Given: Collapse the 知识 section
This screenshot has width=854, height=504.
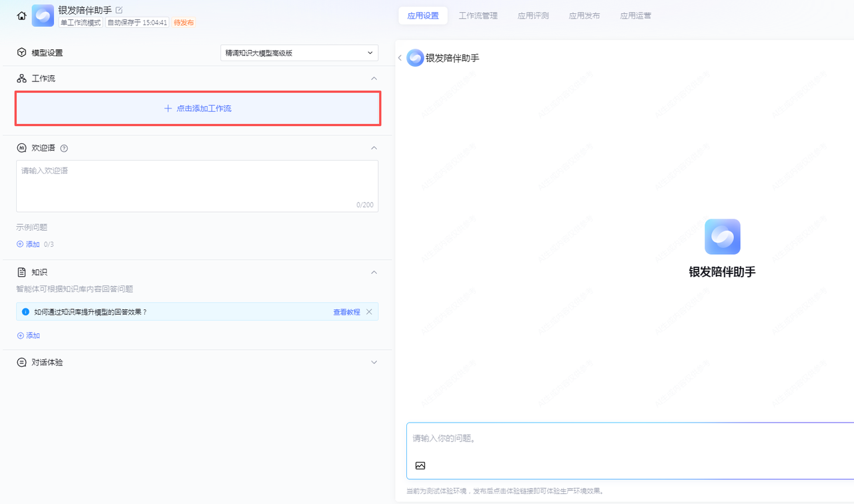Looking at the screenshot, I should 374,272.
